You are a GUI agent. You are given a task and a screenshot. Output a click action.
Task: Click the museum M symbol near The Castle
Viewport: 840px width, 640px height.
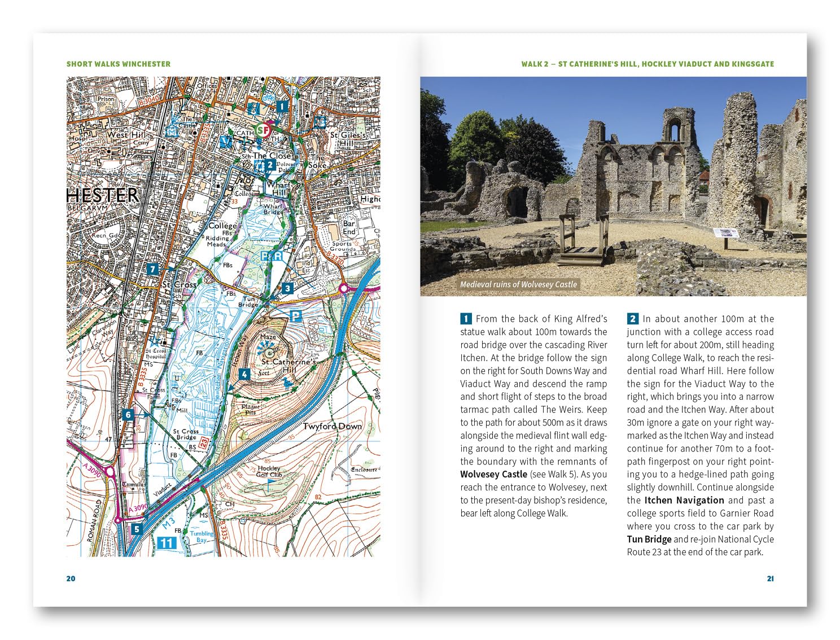(x=172, y=131)
